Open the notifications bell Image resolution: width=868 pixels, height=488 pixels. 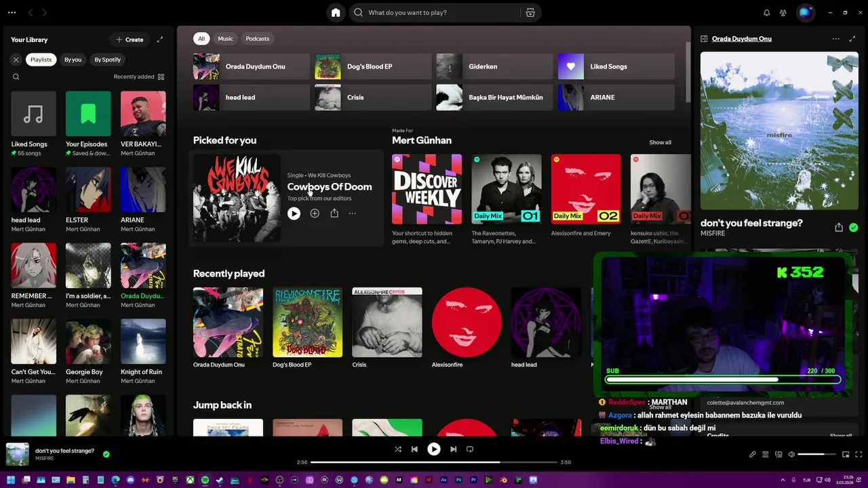(x=766, y=12)
